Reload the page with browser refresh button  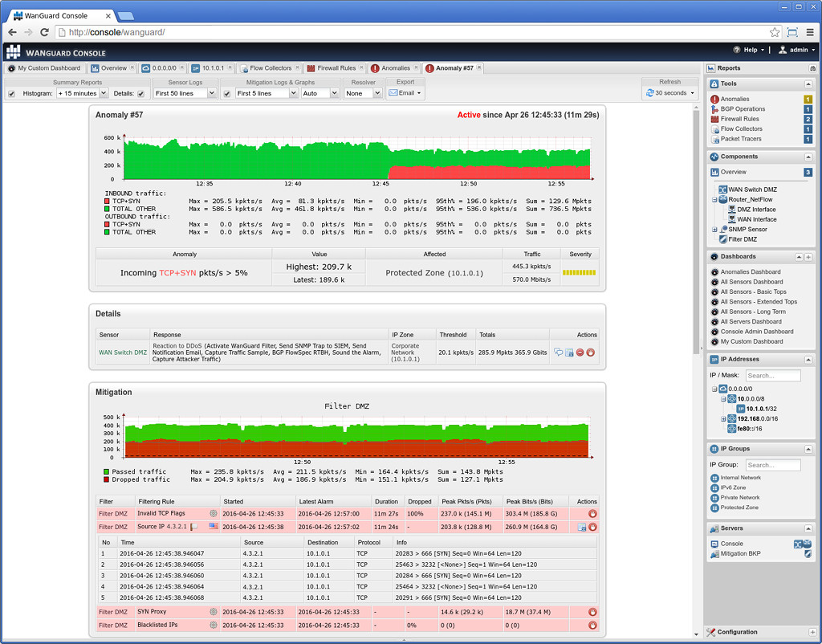[45, 32]
